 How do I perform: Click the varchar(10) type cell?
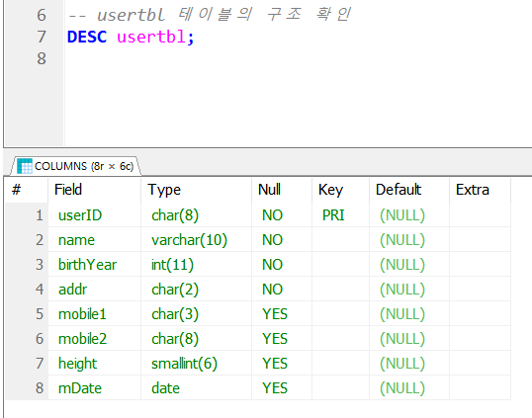coord(196,240)
